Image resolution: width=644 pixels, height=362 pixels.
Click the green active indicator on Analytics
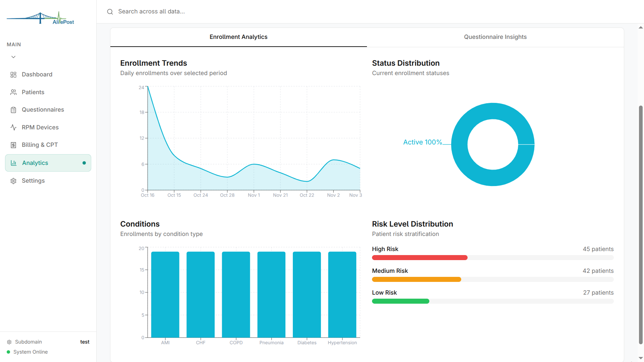point(84,163)
